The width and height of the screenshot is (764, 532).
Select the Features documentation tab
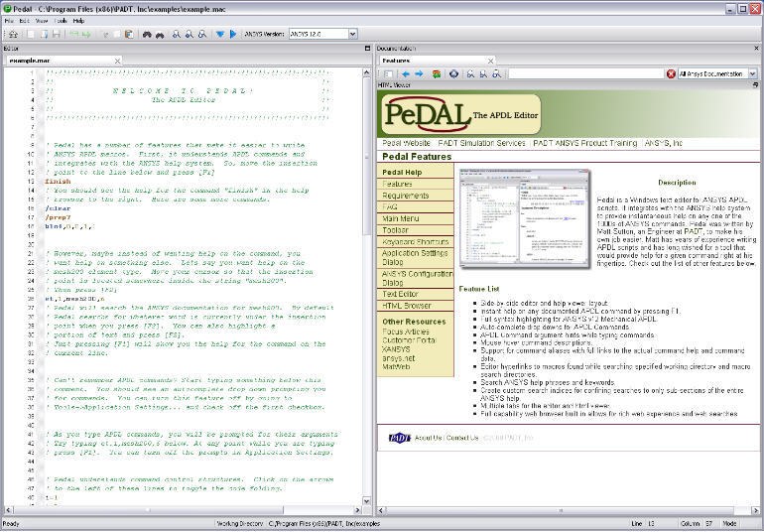tap(437, 61)
